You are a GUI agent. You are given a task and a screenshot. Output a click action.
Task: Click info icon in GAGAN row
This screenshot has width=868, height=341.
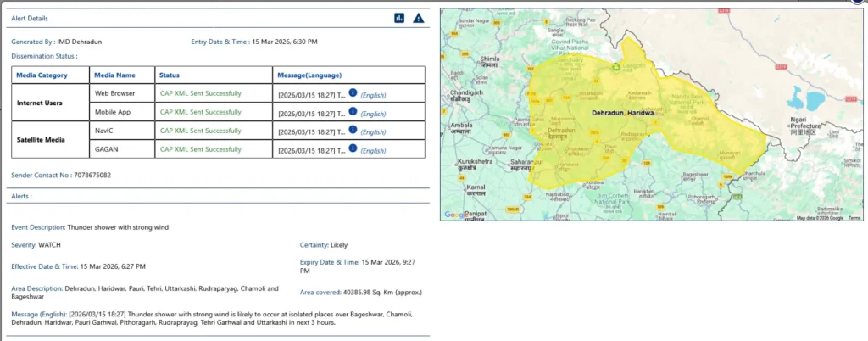pyautogui.click(x=353, y=149)
